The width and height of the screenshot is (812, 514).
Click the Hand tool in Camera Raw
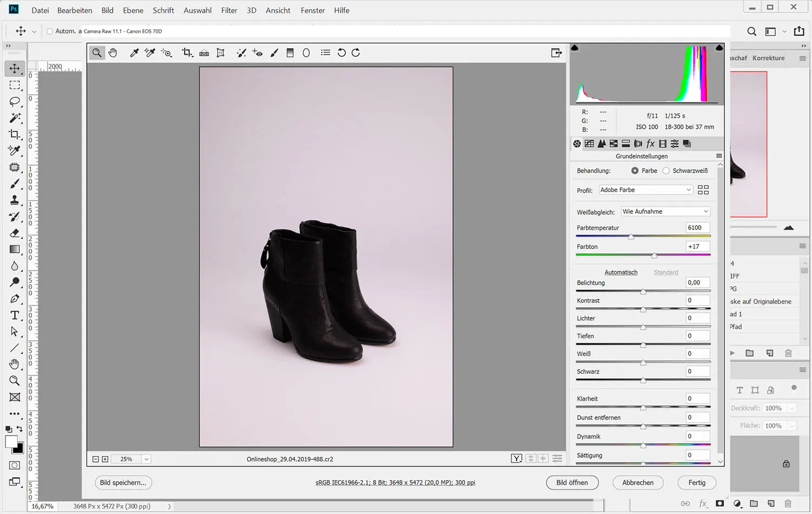[x=113, y=52]
